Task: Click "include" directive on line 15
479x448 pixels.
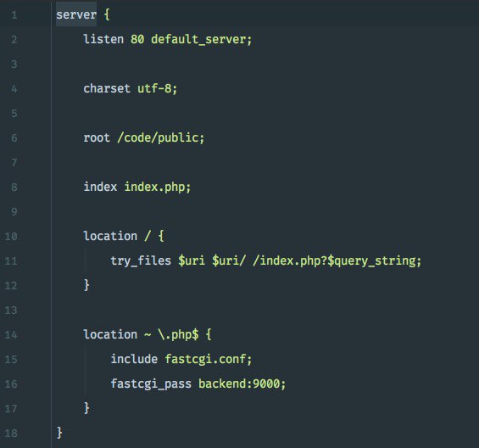Action: 134,359
